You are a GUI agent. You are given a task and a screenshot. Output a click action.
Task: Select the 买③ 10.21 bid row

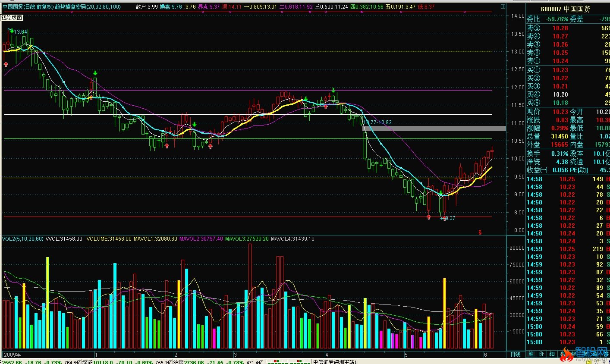[x=568, y=86]
